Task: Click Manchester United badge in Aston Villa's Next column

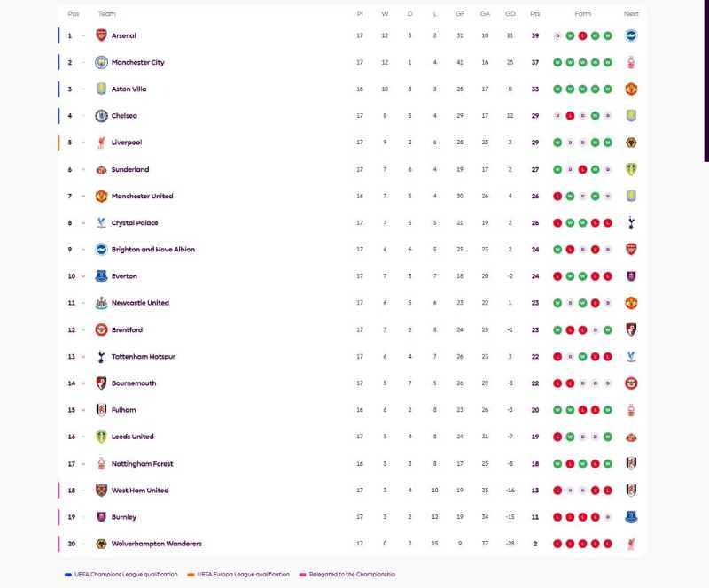Action: pyautogui.click(x=631, y=89)
